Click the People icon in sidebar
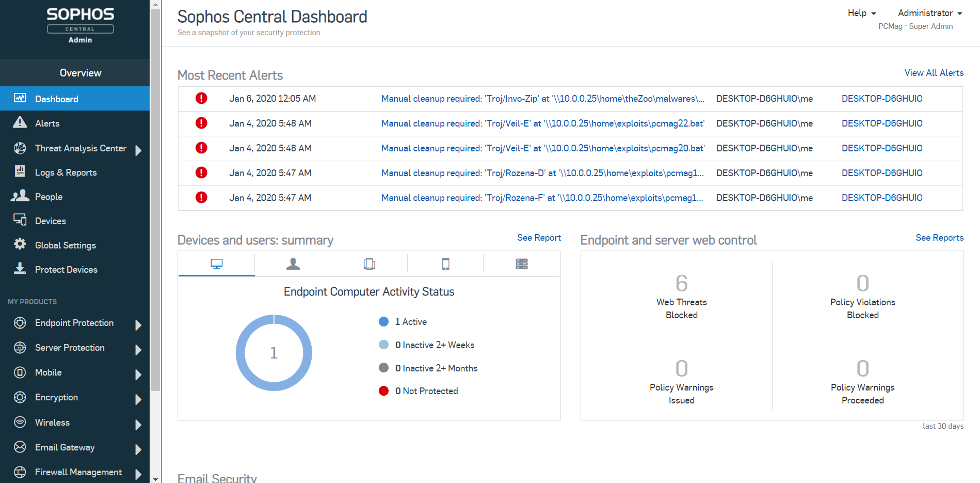Screen dimensions: 980x483 pos(20,196)
